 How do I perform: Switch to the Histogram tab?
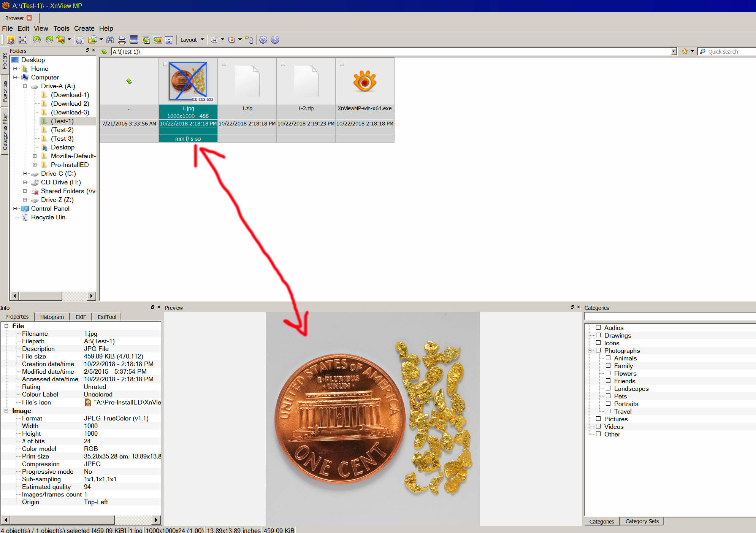[x=52, y=317]
